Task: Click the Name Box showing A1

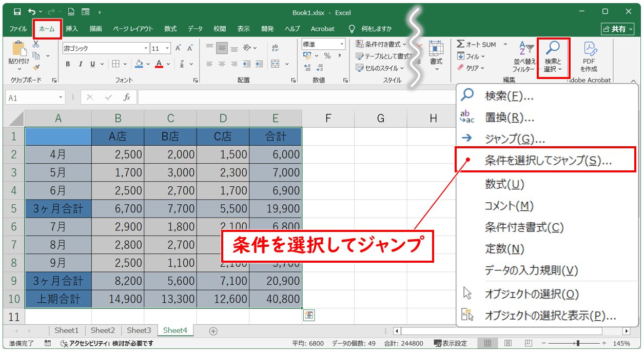Action: click(x=32, y=97)
